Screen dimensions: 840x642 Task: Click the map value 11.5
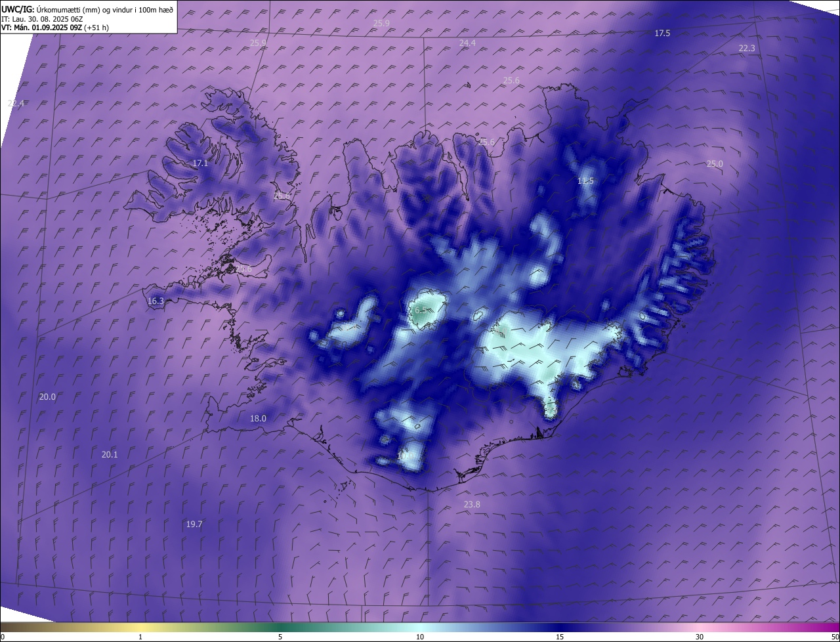[585, 181]
